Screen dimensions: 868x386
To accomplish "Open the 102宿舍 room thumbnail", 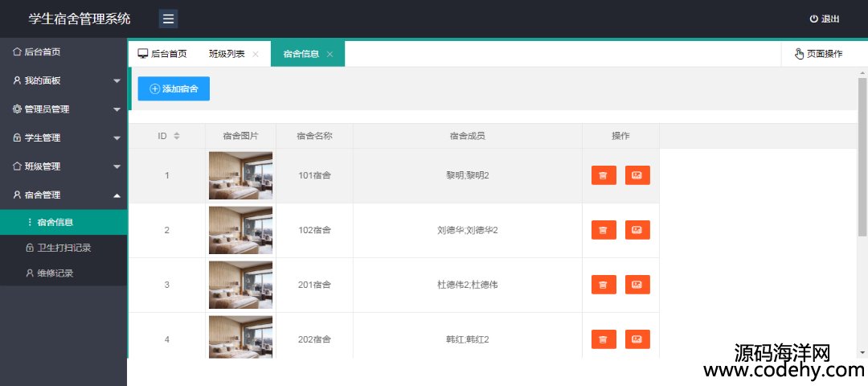I will pos(241,230).
